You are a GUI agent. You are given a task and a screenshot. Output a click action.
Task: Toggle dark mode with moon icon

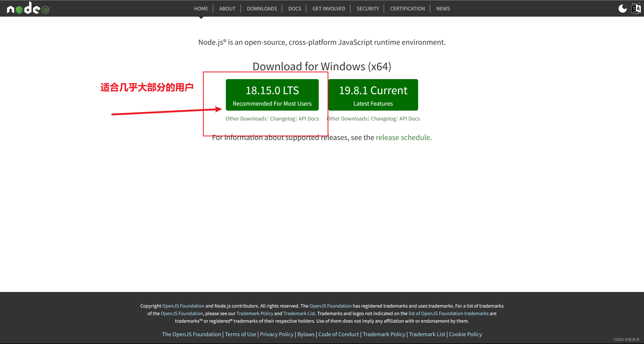coord(622,8)
